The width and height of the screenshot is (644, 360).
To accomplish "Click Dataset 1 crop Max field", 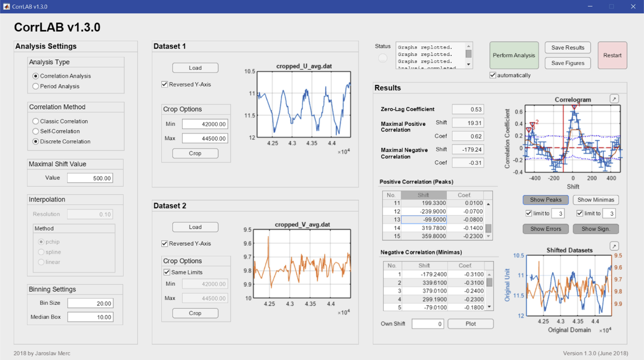I will pos(205,138).
